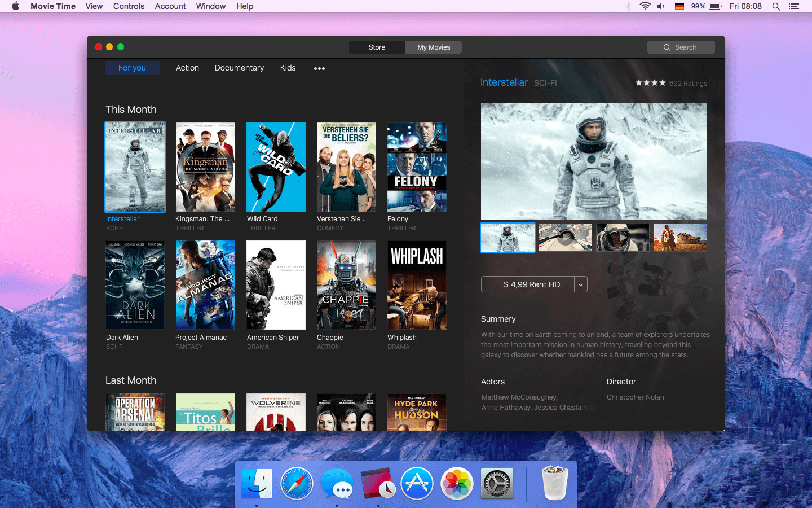Click the menu bar clock "Fri 08:08"
Screen dimensions: 812x508
[745, 6]
